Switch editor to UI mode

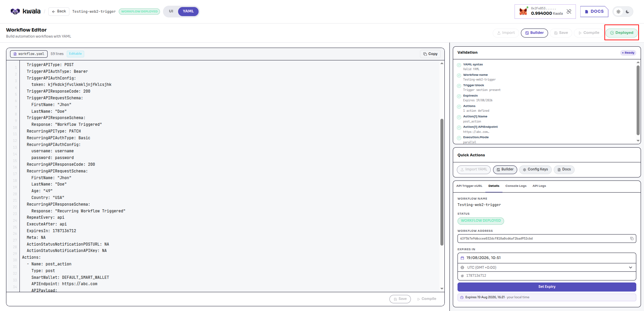click(171, 11)
